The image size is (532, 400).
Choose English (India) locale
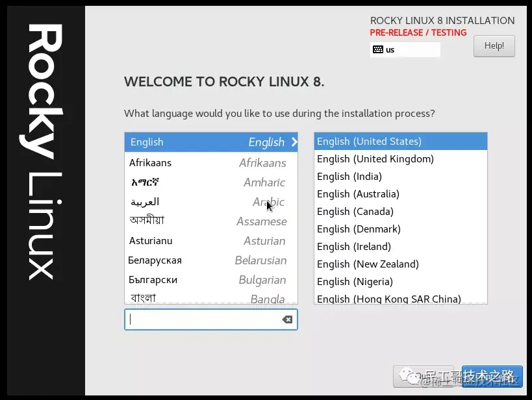point(401,177)
